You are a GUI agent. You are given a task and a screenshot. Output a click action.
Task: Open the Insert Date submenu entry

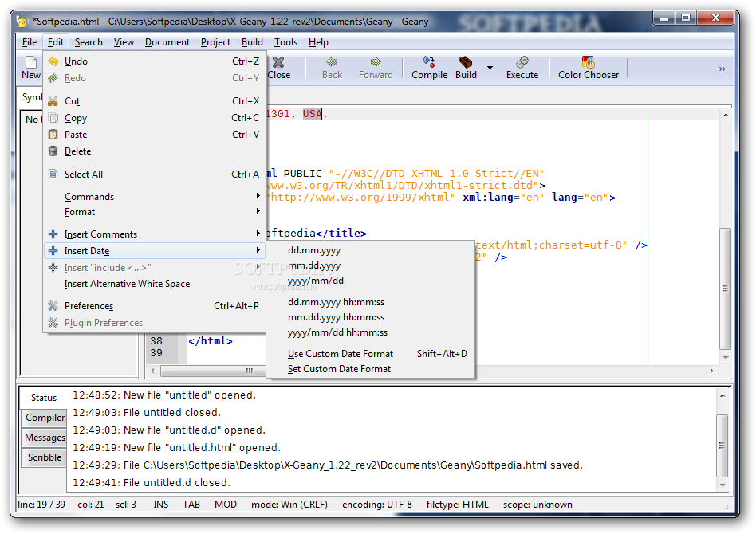156,250
